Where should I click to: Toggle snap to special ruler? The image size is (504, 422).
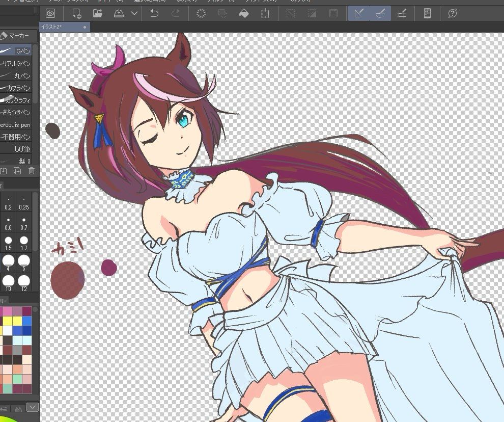[x=380, y=14]
